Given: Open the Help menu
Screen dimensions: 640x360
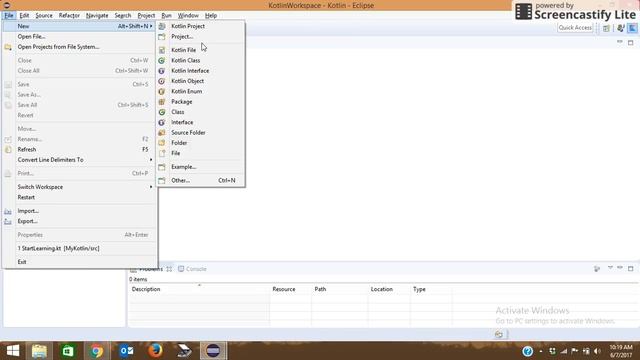Looking at the screenshot, I should (x=211, y=16).
